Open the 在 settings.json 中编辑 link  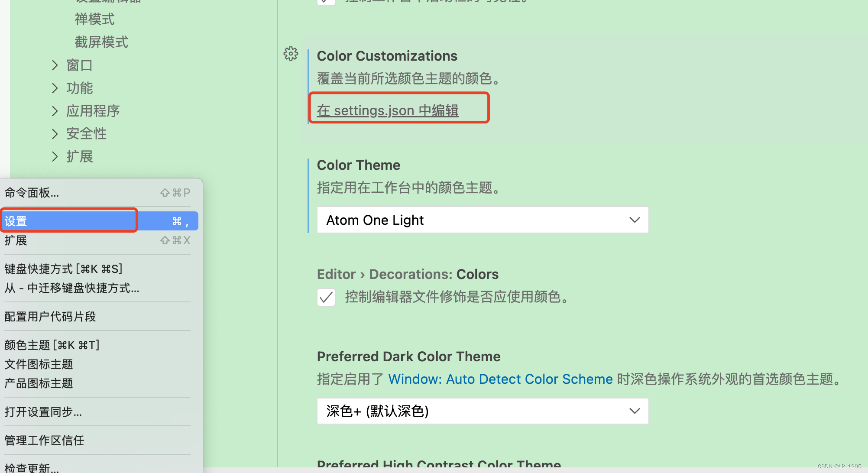387,110
